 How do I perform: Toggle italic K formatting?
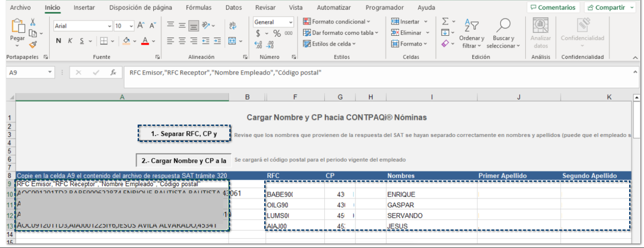(70, 41)
